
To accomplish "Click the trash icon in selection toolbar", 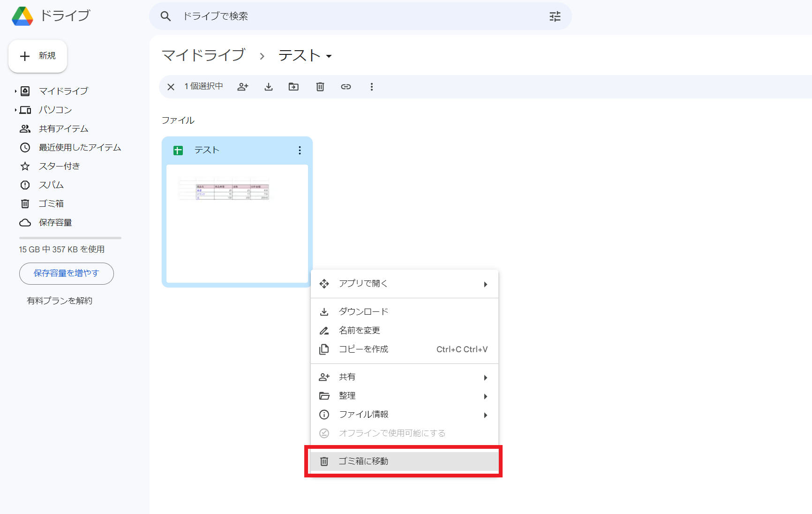I will coord(320,87).
